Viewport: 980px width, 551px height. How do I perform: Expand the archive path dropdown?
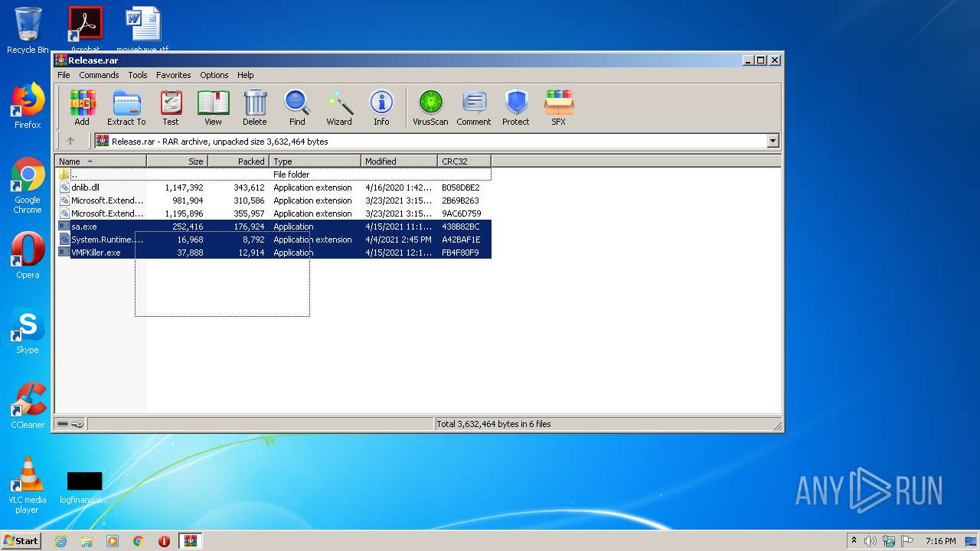click(x=773, y=141)
